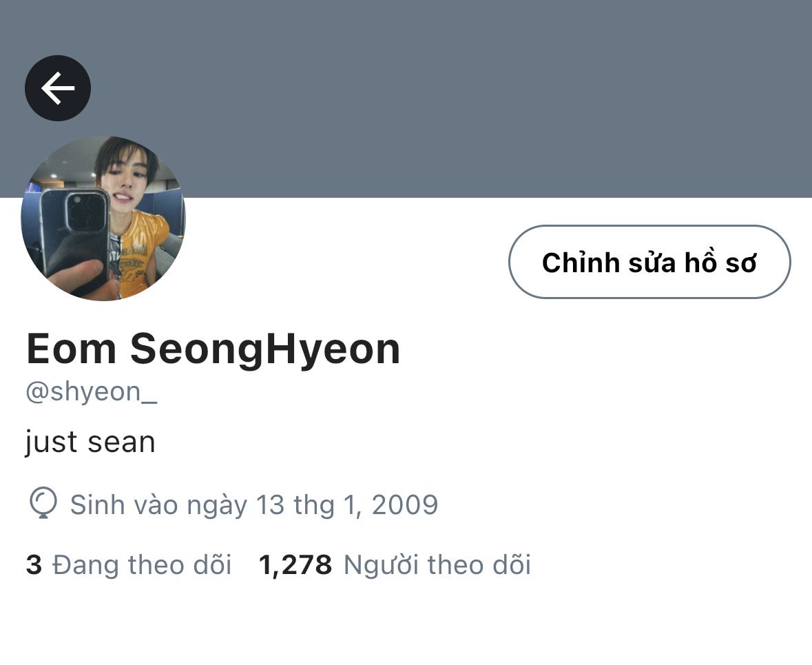Click the follower count 1,278

[x=295, y=565]
